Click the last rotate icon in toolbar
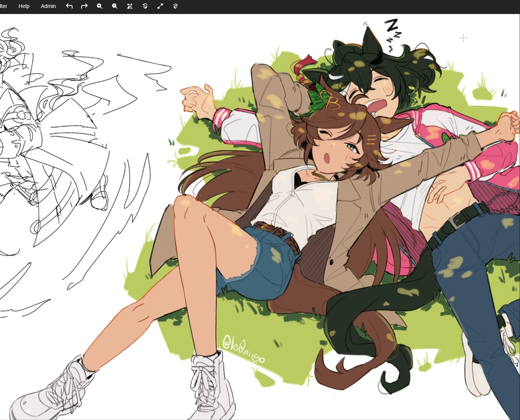The image size is (520, 420). click(x=175, y=6)
